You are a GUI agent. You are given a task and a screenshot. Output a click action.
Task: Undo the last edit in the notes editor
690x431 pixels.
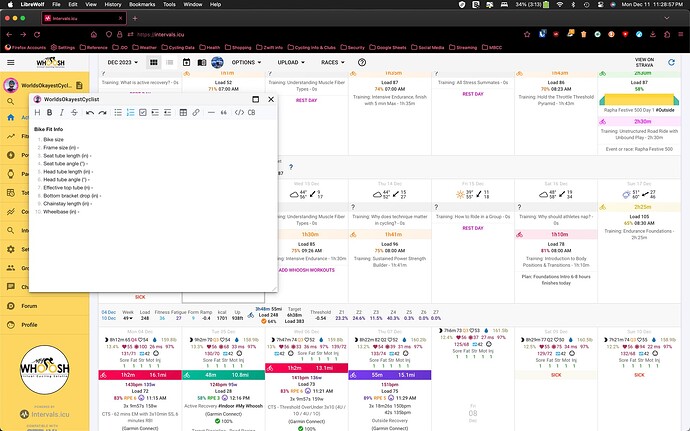click(90, 113)
